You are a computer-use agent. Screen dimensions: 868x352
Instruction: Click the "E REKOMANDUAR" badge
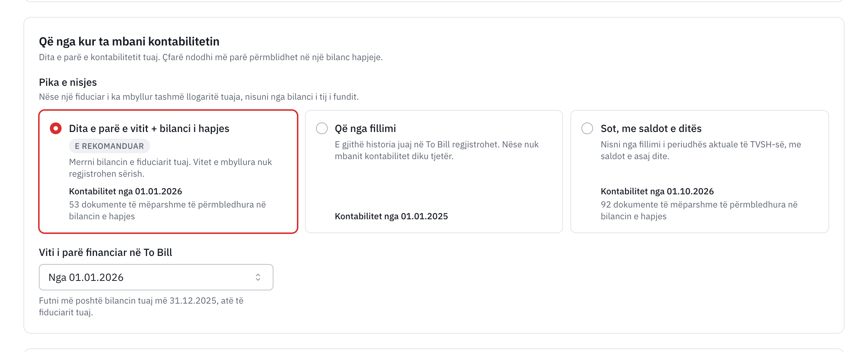click(x=109, y=146)
